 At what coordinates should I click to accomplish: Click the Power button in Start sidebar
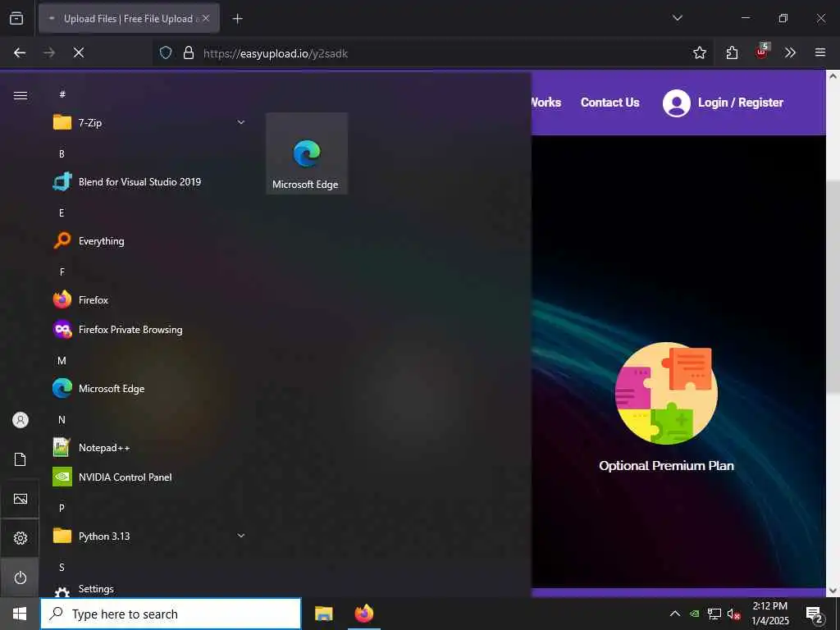[21, 577]
